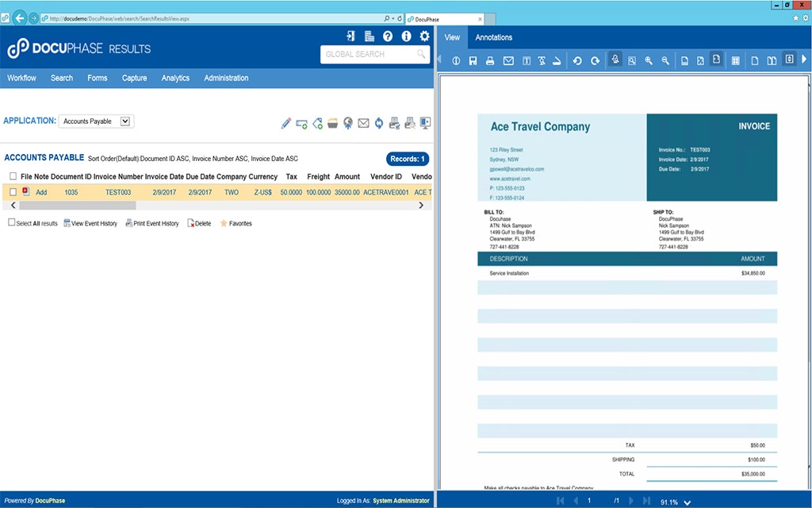This screenshot has height=508, width=812.
Task: Click the tag icon with green plus
Action: coord(317,123)
